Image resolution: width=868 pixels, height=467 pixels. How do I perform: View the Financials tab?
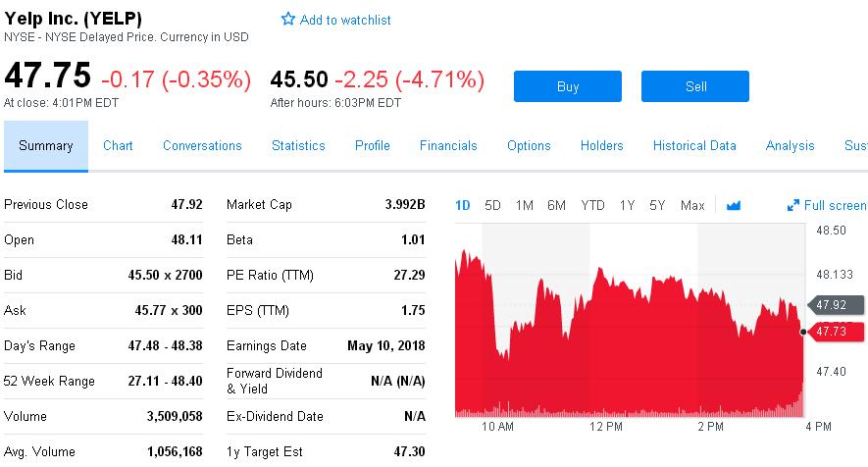448,145
